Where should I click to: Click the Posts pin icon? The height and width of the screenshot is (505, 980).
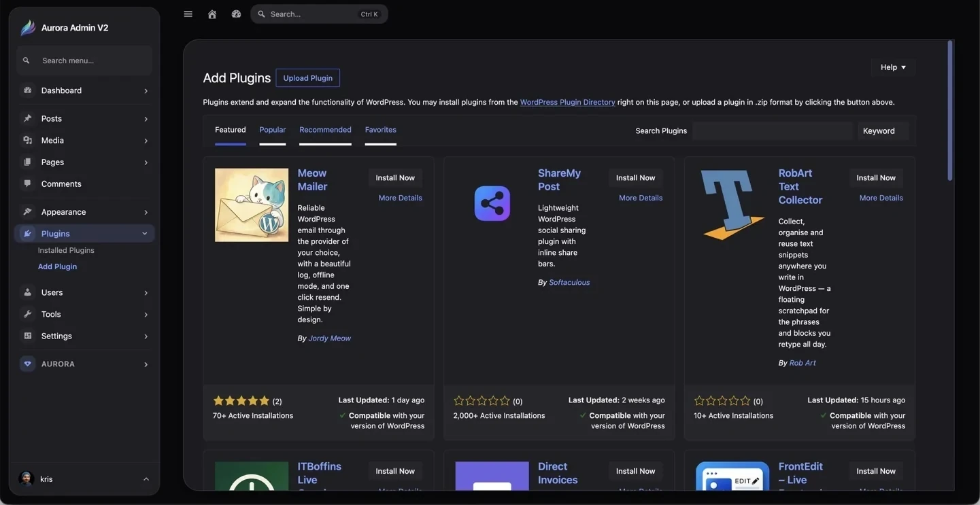pyautogui.click(x=27, y=118)
